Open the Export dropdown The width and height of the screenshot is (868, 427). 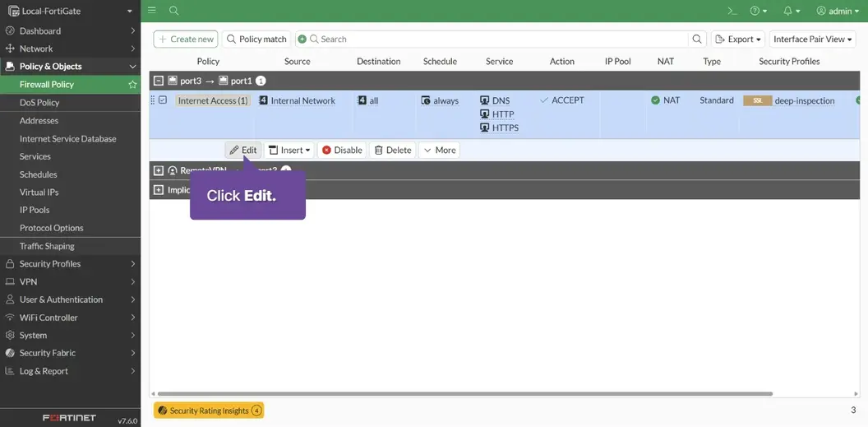tap(738, 39)
